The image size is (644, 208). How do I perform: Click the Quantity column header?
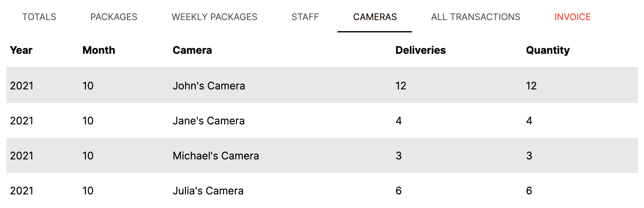(548, 50)
